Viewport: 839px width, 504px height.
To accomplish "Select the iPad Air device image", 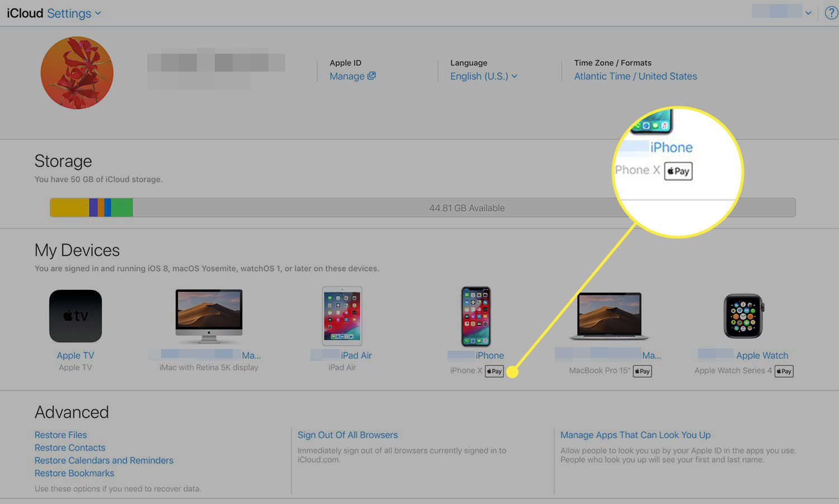I will click(x=342, y=316).
